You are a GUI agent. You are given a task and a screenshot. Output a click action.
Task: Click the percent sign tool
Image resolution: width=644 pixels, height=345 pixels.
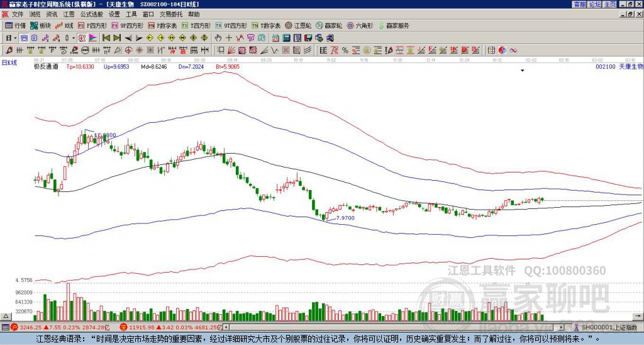pos(345,50)
